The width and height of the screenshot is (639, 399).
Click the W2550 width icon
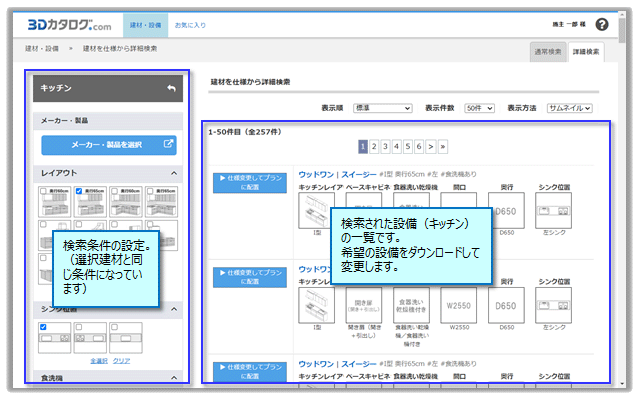coord(458,305)
